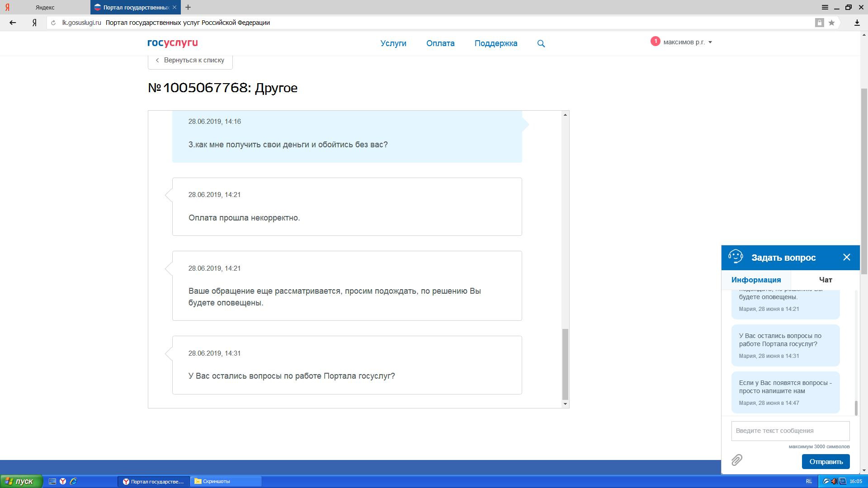
Task: Close the Задать вопрос chat widget
Action: tap(847, 257)
